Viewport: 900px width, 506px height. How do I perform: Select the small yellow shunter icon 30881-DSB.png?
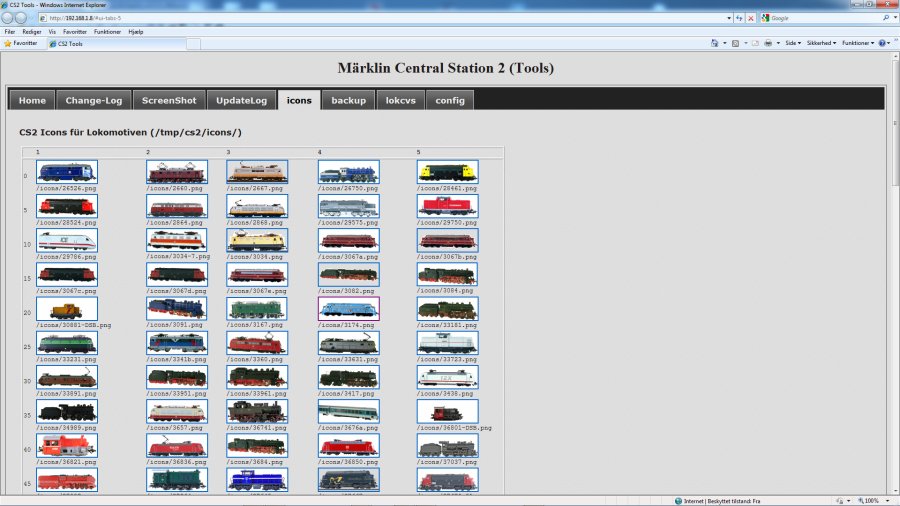[67, 309]
